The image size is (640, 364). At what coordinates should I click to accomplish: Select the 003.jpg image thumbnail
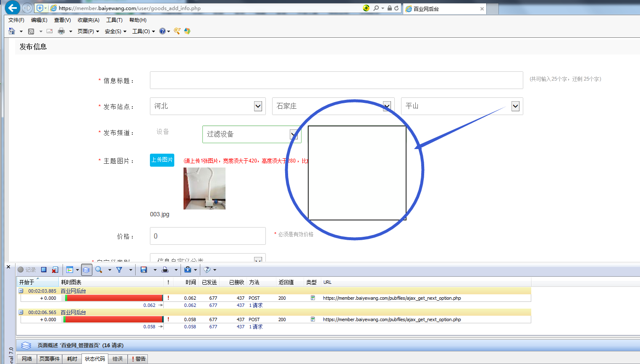point(204,188)
